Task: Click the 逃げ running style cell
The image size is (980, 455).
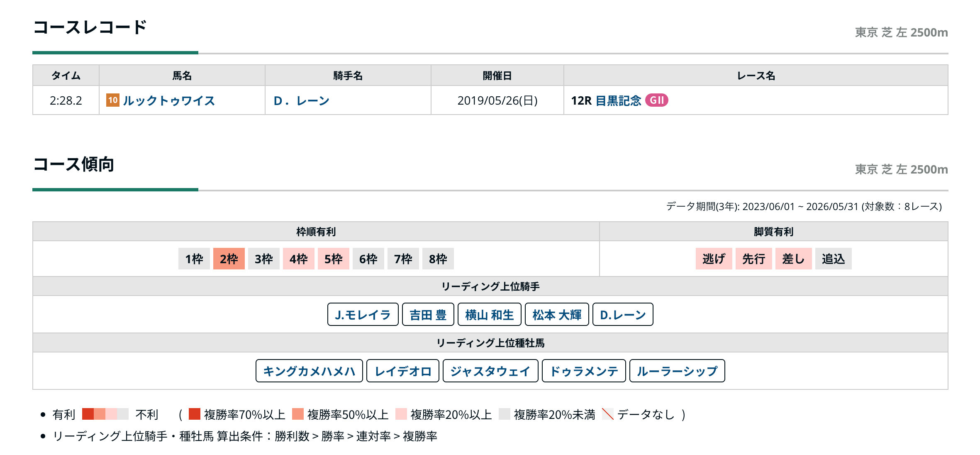Action: [x=714, y=259]
